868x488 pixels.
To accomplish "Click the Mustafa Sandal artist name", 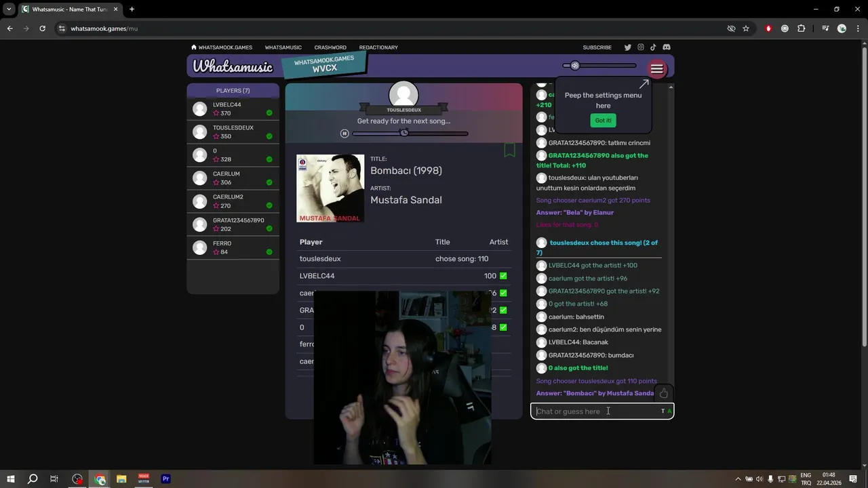I will (x=406, y=200).
